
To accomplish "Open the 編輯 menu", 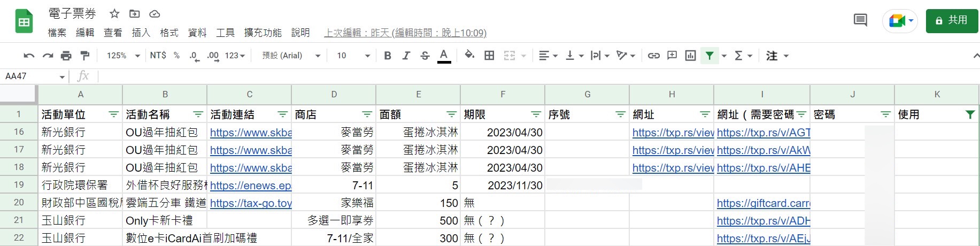I will 85,33.
